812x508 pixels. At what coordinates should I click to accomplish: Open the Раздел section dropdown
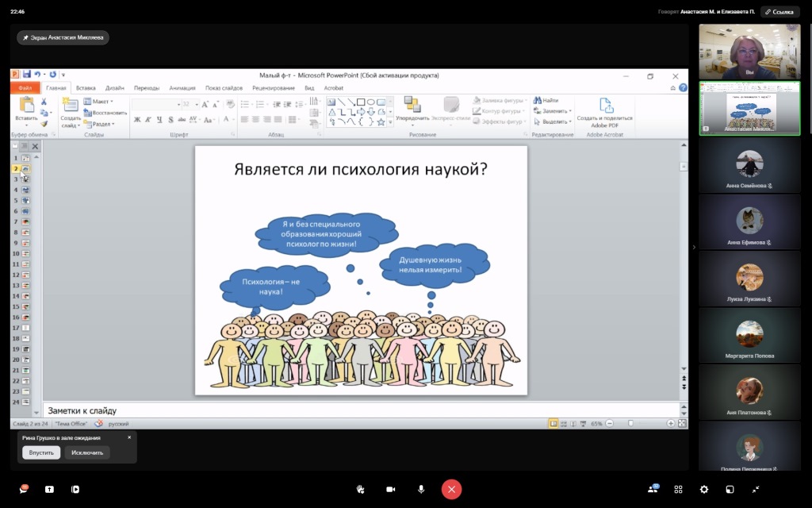99,124
